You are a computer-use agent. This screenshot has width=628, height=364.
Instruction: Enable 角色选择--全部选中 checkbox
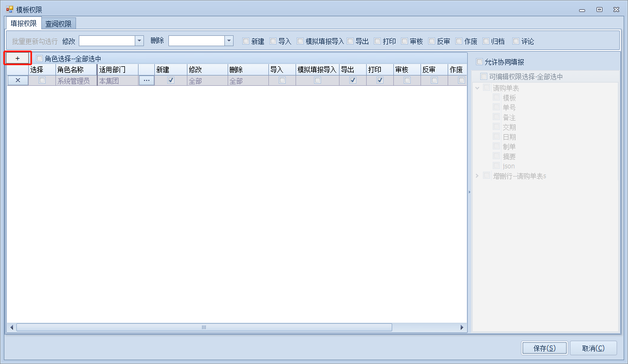(39, 59)
